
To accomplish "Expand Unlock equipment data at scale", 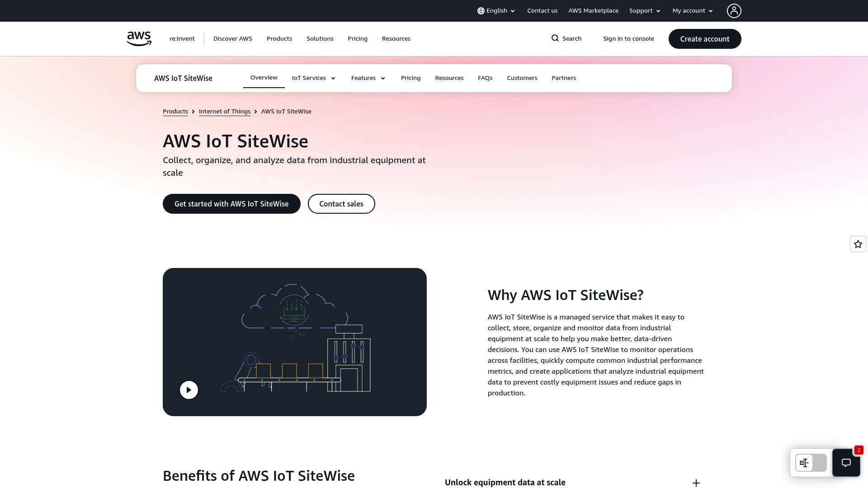I will coord(572,483).
